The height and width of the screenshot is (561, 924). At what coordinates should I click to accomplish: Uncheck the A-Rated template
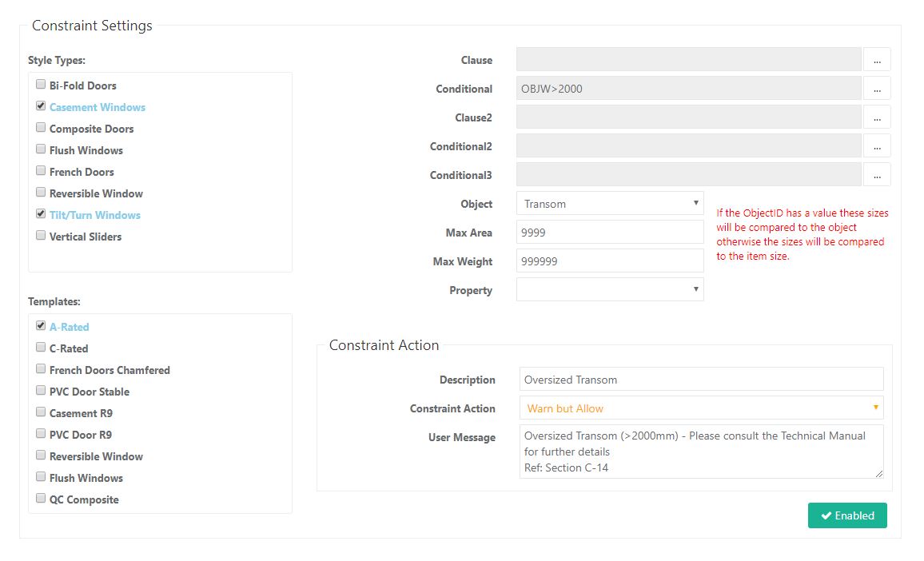(41, 325)
